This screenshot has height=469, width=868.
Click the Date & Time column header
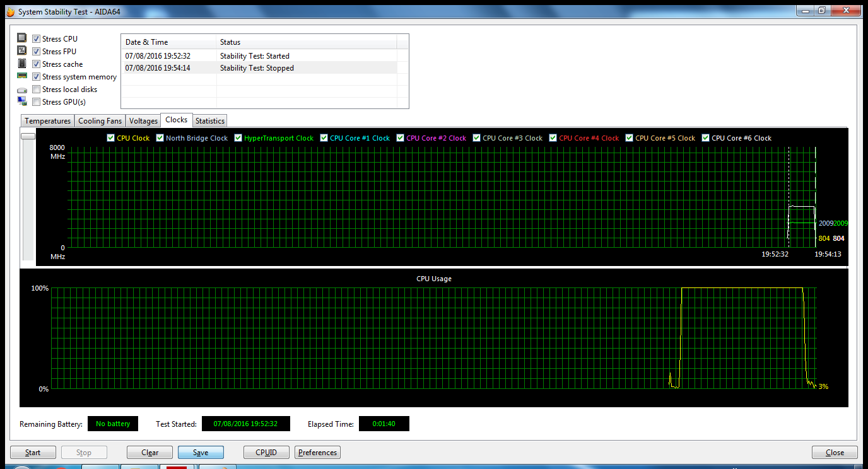[168, 42]
